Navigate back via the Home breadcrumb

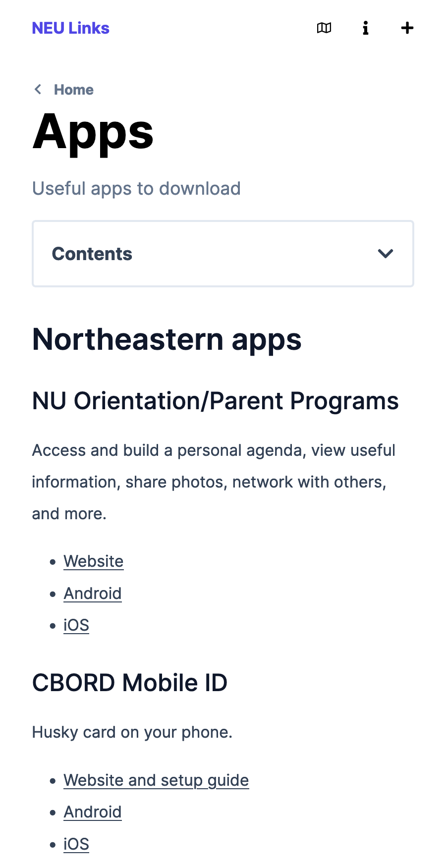click(74, 90)
